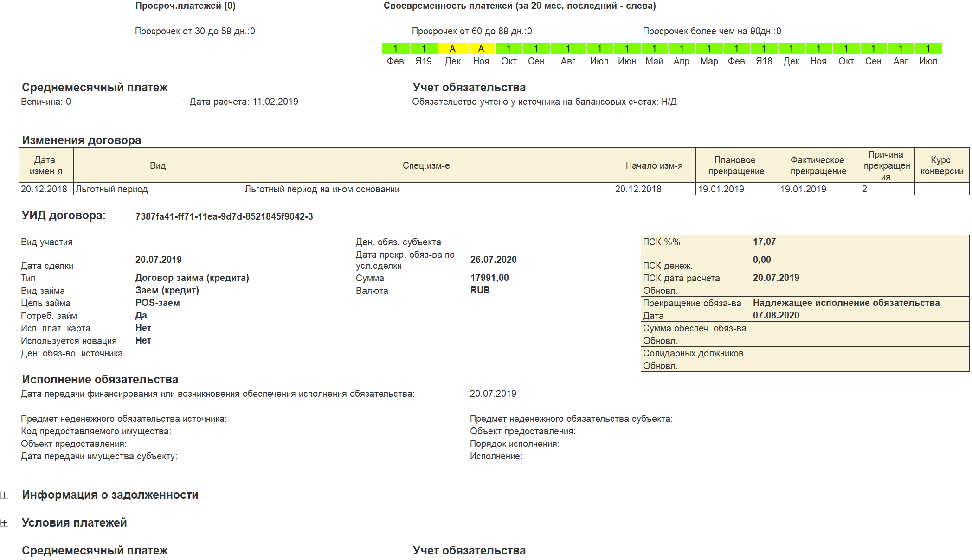Click text Просрочек более чем на 90дн.:0
This screenshot has height=560, width=972.
click(712, 31)
